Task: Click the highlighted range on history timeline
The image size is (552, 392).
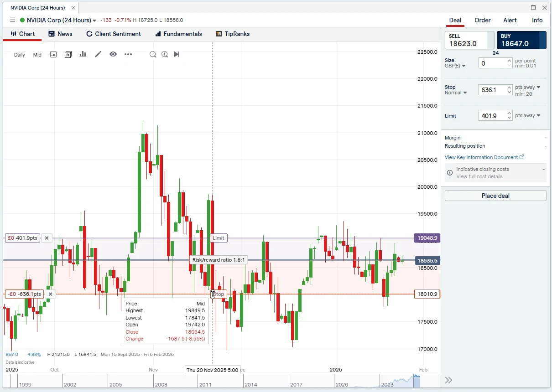Action: pyautogui.click(x=417, y=381)
